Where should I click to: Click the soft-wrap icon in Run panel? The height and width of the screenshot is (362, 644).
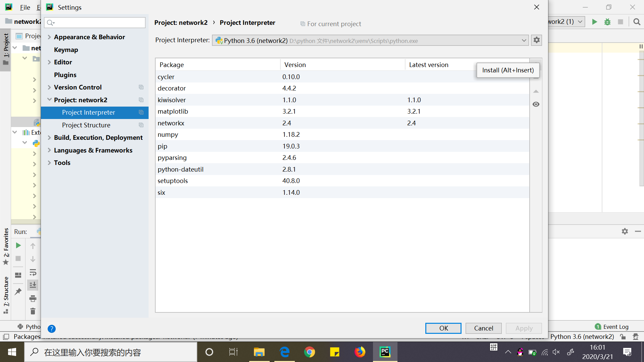click(33, 272)
